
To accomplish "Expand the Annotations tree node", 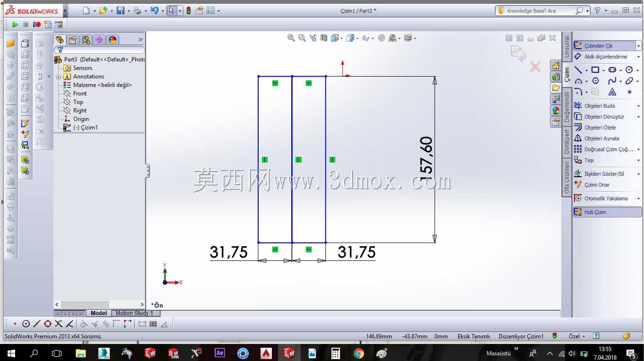I will (59, 77).
